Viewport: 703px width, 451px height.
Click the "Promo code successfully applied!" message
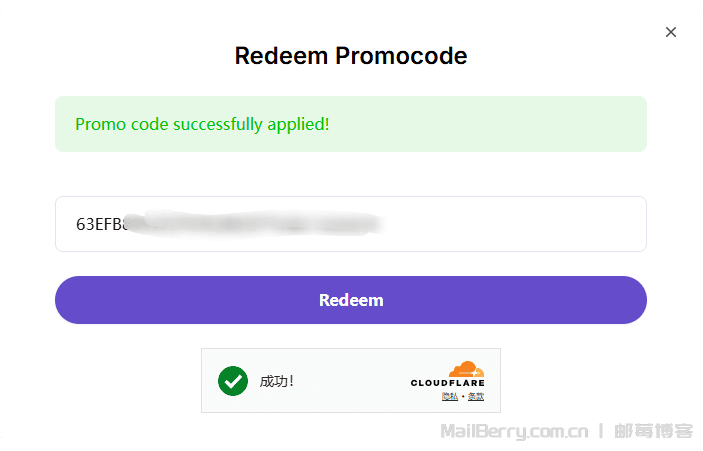click(202, 125)
